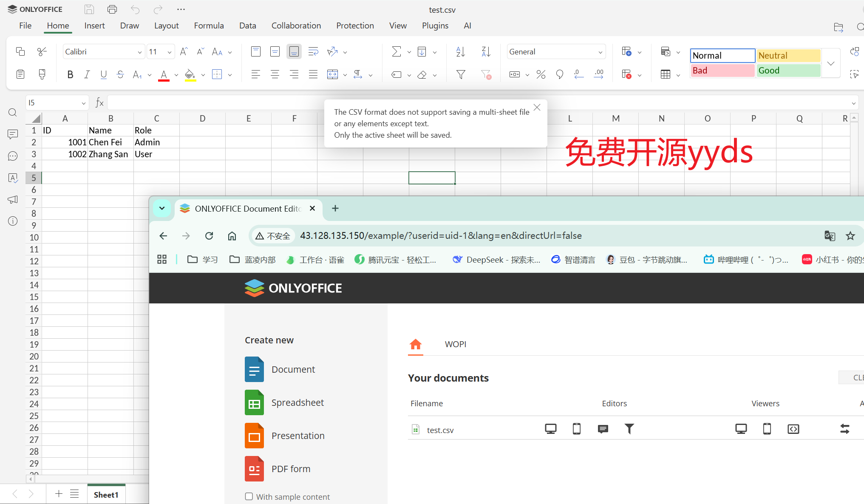Click the browser Home icon
This screenshot has width=864, height=504.
(x=232, y=236)
